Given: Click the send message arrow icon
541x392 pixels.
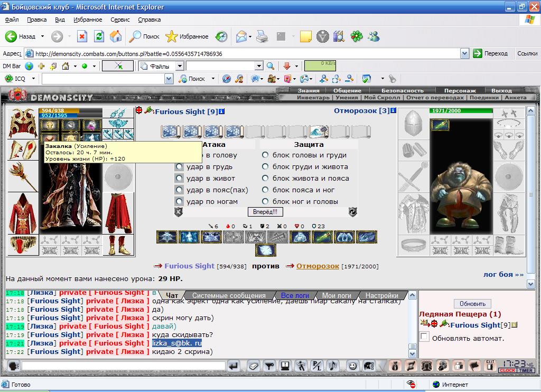Looking at the screenshot, I should (234, 366).
